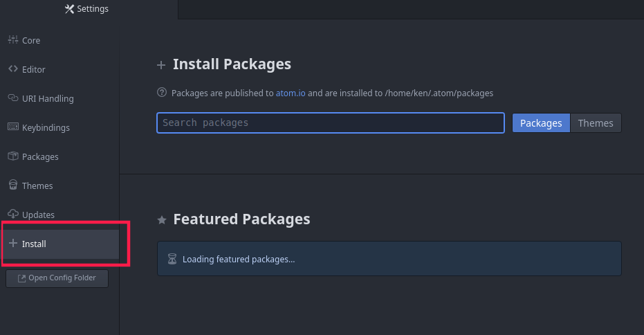
Task: Select the Packages search filter button
Action: [541, 123]
